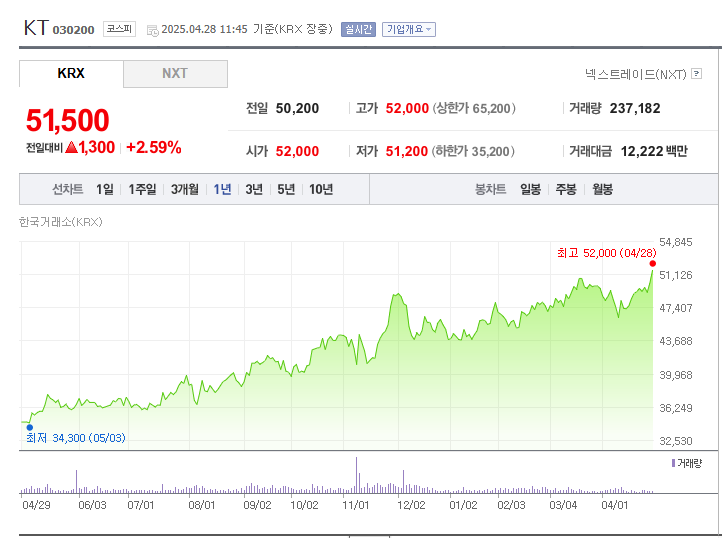The height and width of the screenshot is (538, 722).
Task: Click the 최저 34,300 (05/03) label
Action: click(x=76, y=438)
